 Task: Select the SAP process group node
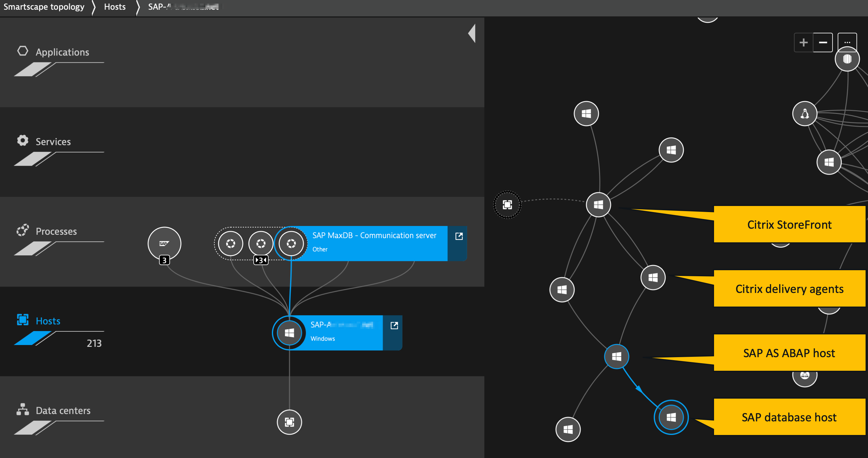[164, 243]
